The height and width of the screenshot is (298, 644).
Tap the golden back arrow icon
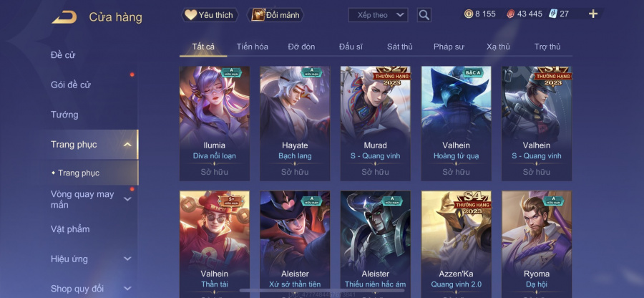click(64, 17)
